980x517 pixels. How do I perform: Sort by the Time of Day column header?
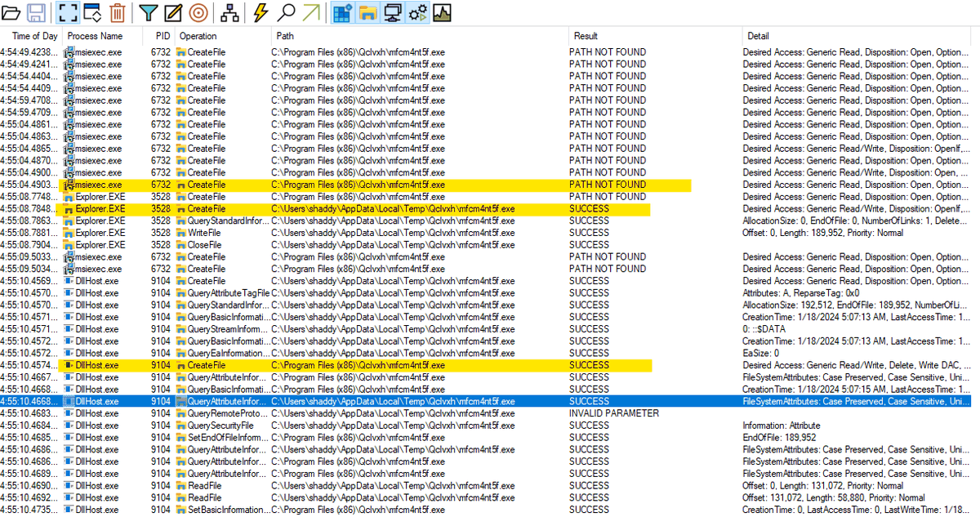31,36
